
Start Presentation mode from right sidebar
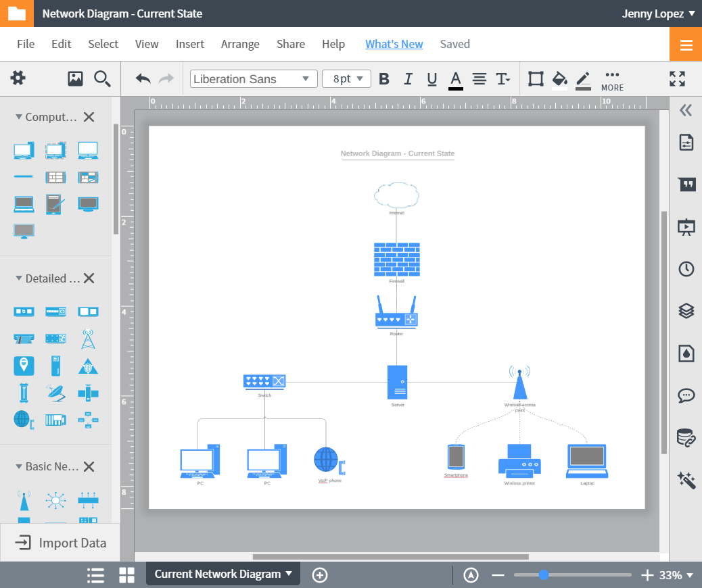coord(686,227)
